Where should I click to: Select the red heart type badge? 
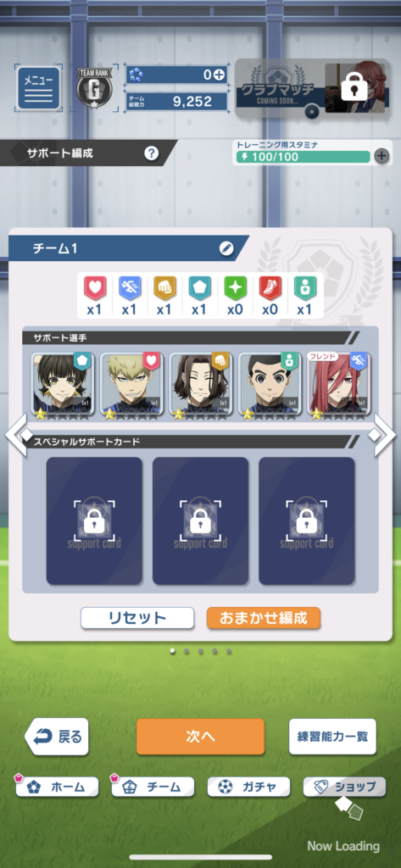[x=94, y=289]
